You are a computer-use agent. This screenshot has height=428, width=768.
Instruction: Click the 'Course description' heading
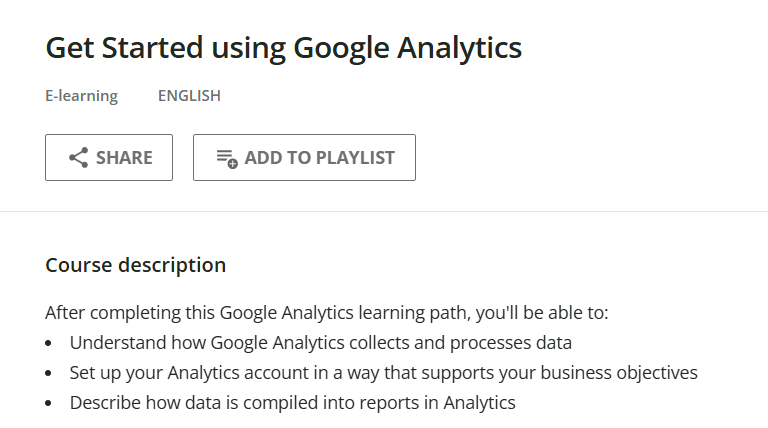[x=136, y=265]
